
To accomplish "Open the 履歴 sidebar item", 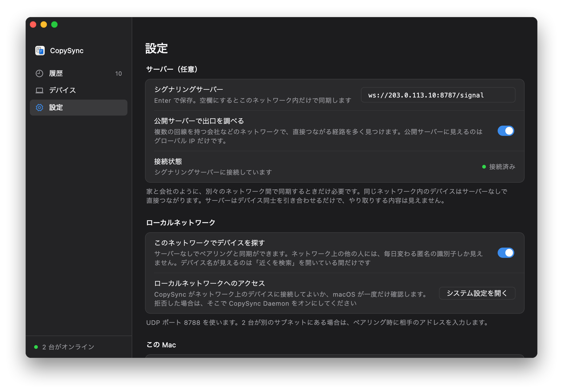I will click(x=79, y=73).
